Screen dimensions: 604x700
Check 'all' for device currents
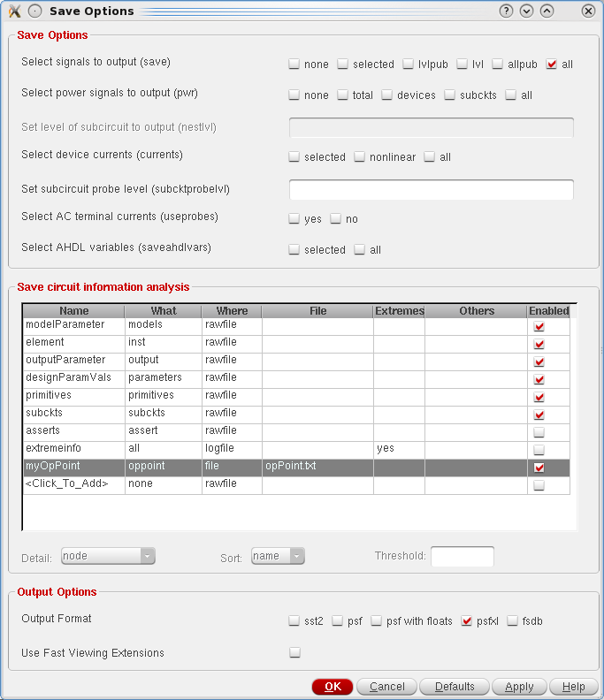point(429,156)
